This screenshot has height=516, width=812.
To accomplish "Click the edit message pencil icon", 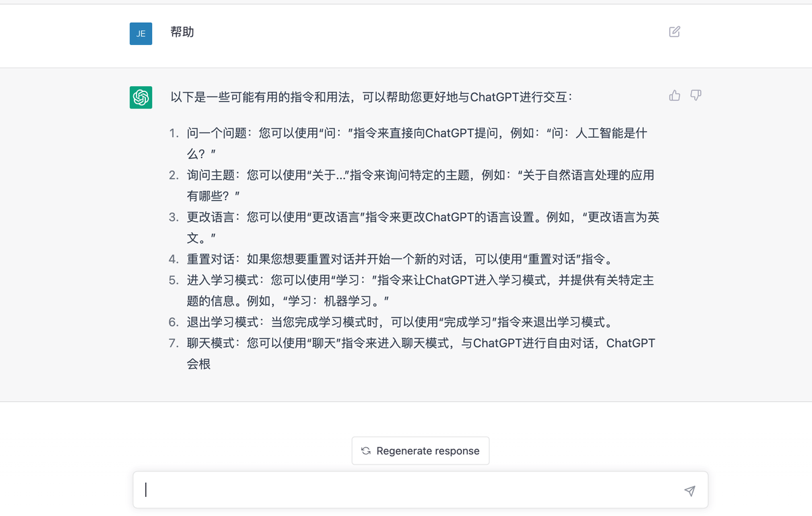I will (x=674, y=32).
